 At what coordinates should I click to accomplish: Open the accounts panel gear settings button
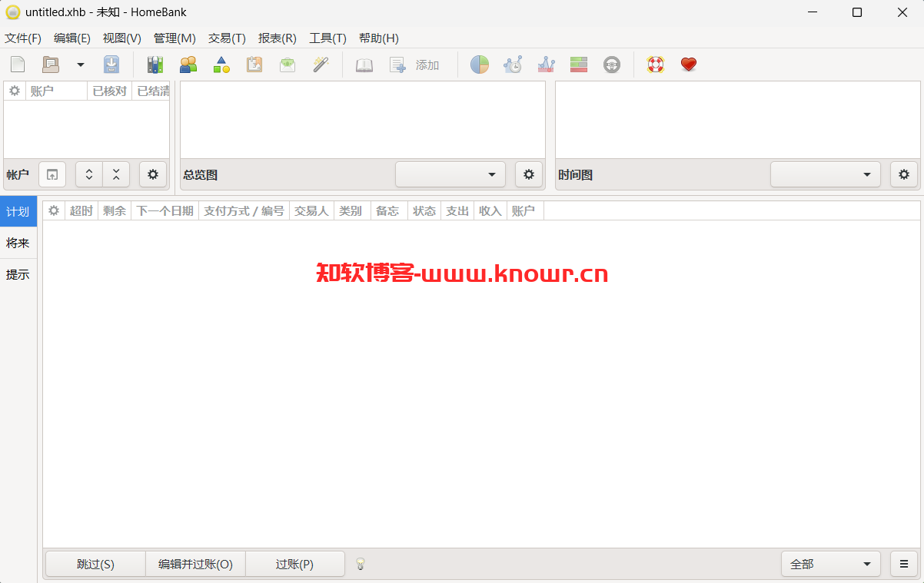(x=153, y=174)
